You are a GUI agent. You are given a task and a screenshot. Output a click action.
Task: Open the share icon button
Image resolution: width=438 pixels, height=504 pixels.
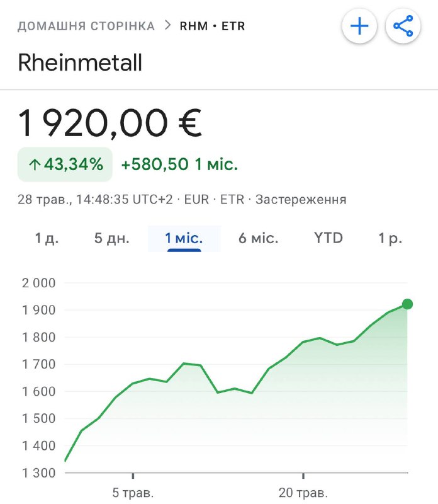(x=403, y=26)
